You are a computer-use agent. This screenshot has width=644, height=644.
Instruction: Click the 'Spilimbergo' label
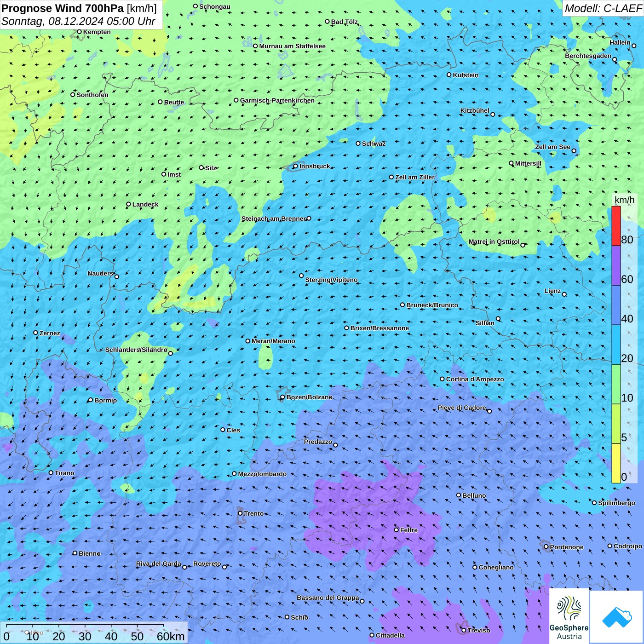pyautogui.click(x=616, y=503)
